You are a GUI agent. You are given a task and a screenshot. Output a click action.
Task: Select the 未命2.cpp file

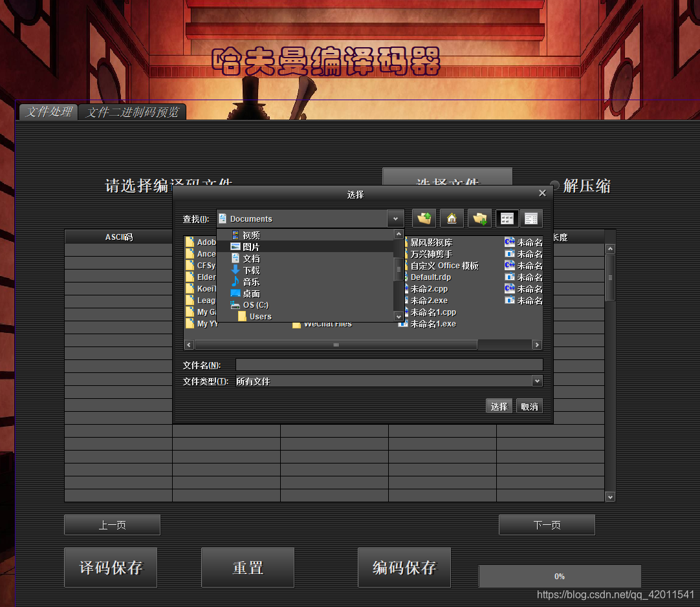pyautogui.click(x=428, y=288)
